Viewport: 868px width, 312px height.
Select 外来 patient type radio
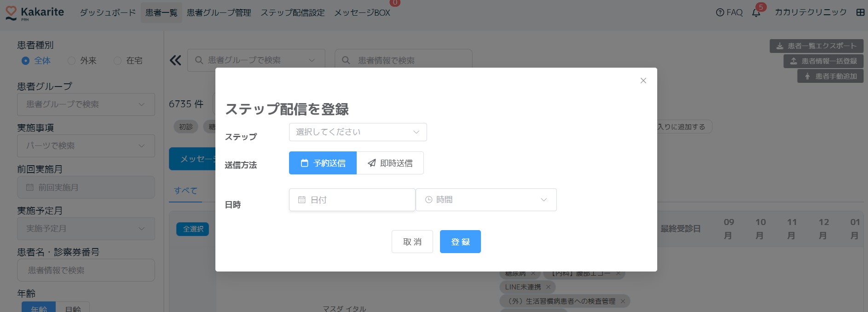click(82, 61)
